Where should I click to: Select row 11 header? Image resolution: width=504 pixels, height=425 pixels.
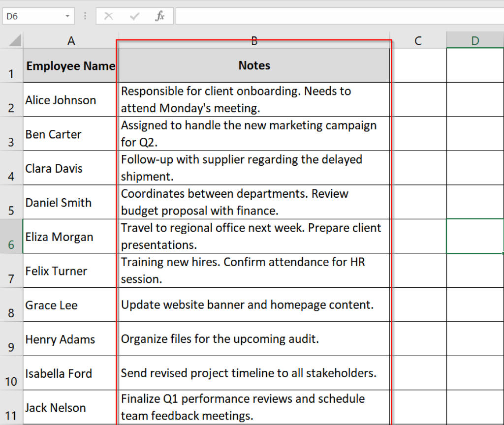pos(11,408)
